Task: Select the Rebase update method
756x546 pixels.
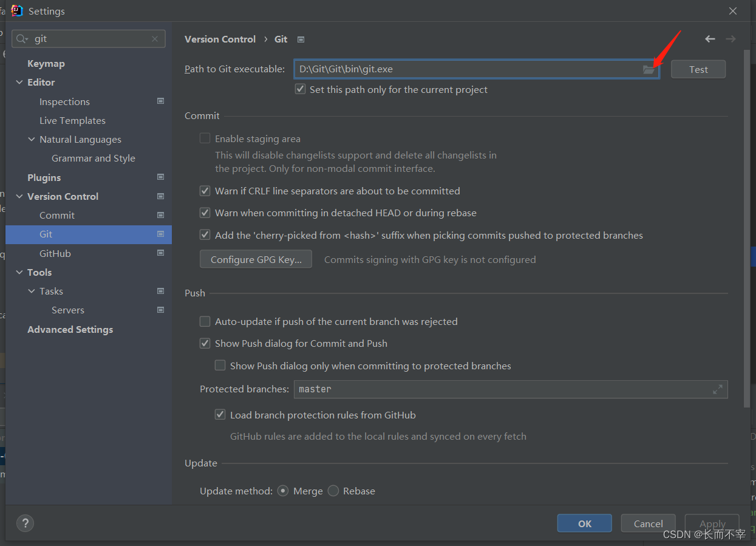Action: click(x=333, y=491)
